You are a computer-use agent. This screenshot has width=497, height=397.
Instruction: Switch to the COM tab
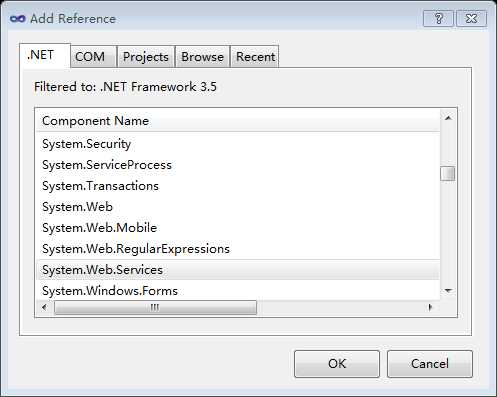90,57
